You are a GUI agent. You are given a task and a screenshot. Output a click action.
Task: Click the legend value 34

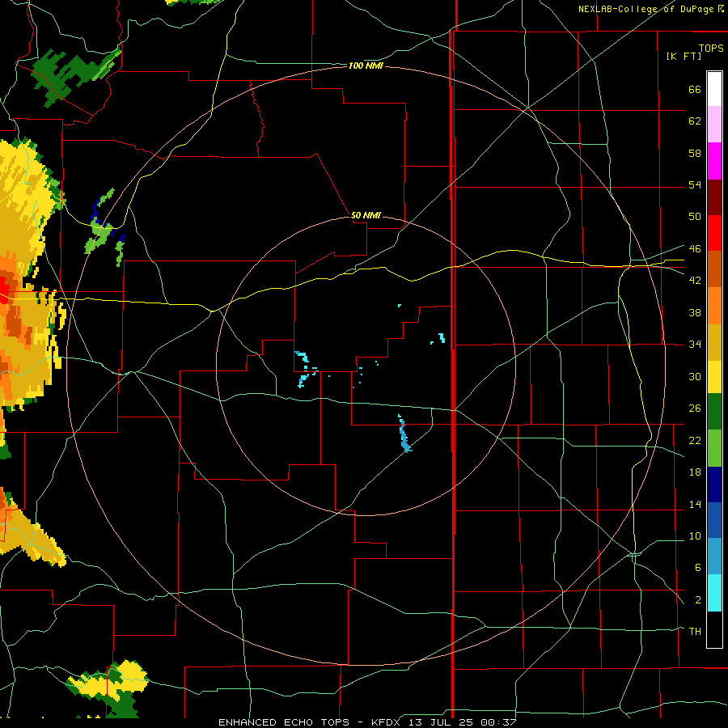pyautogui.click(x=695, y=344)
